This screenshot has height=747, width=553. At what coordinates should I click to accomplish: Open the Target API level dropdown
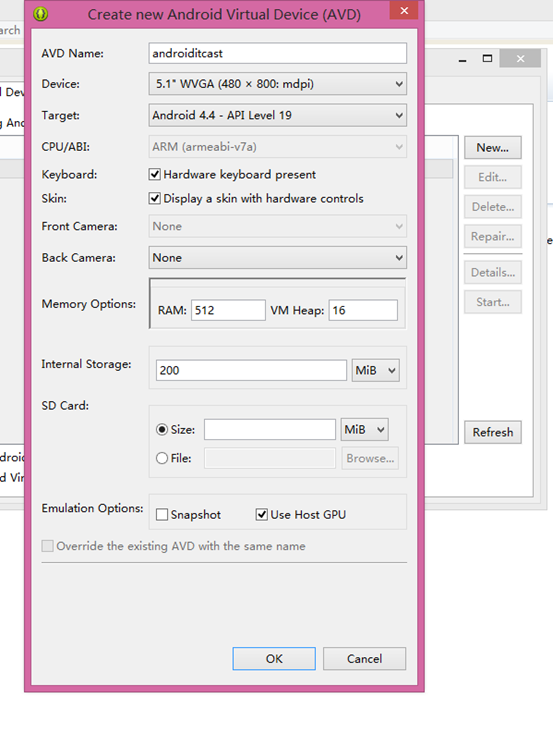(x=278, y=115)
